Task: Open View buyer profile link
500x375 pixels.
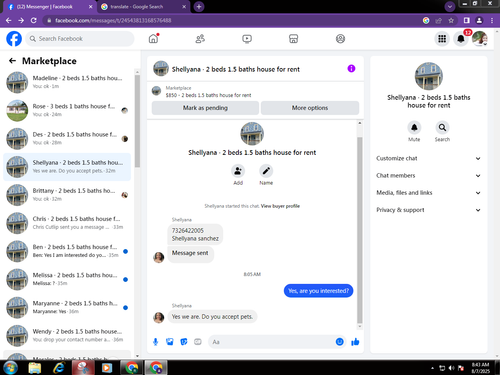Action: (280, 206)
